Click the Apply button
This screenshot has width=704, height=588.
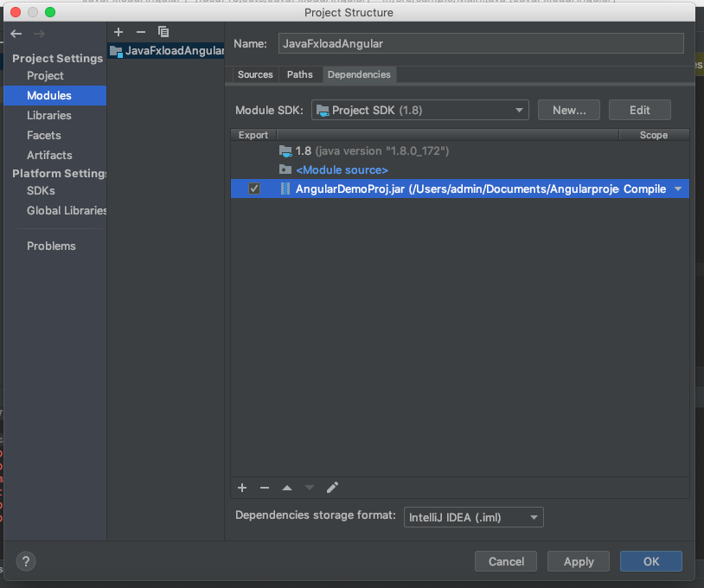click(579, 561)
